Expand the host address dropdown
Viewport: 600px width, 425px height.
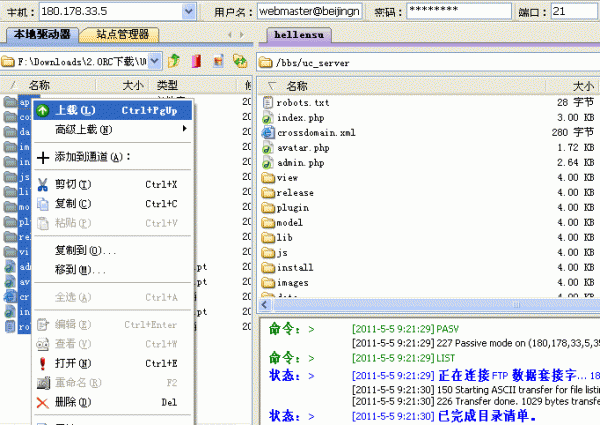tap(189, 12)
